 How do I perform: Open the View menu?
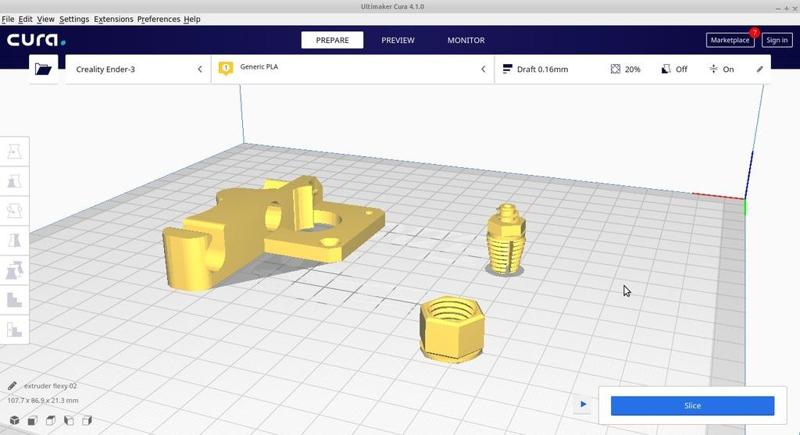click(45, 19)
